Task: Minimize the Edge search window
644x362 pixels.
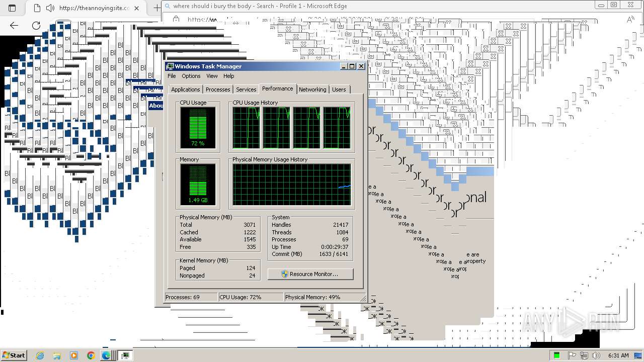Action: 602,5
